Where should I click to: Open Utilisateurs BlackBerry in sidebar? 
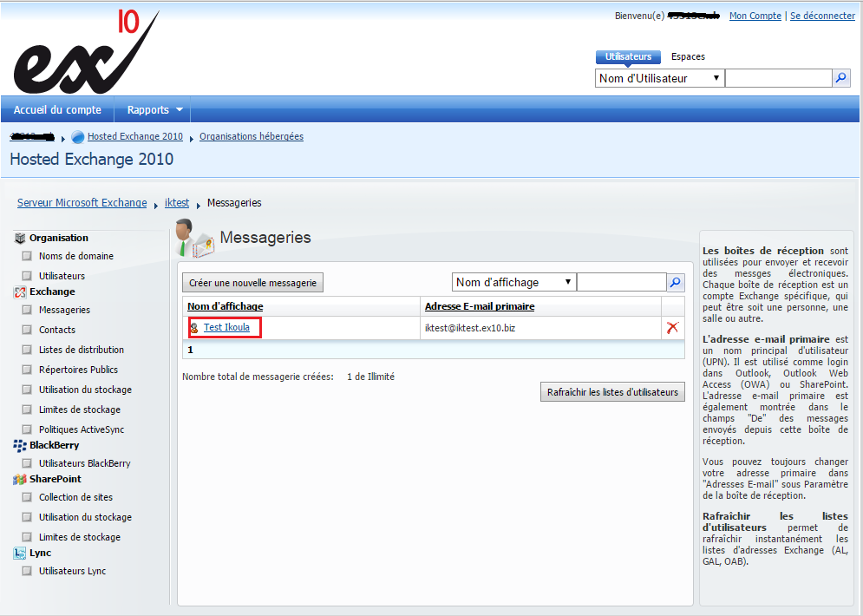[x=85, y=463]
